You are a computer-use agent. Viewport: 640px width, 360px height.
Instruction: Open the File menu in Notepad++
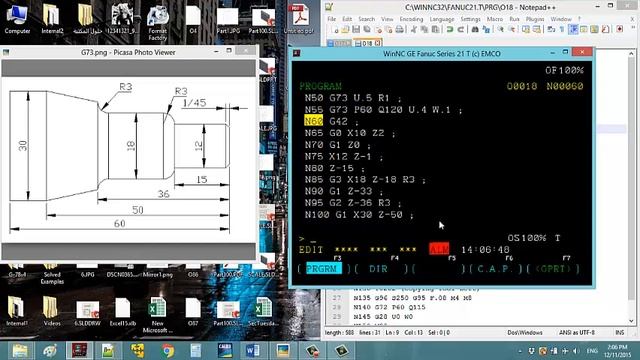tap(331, 19)
